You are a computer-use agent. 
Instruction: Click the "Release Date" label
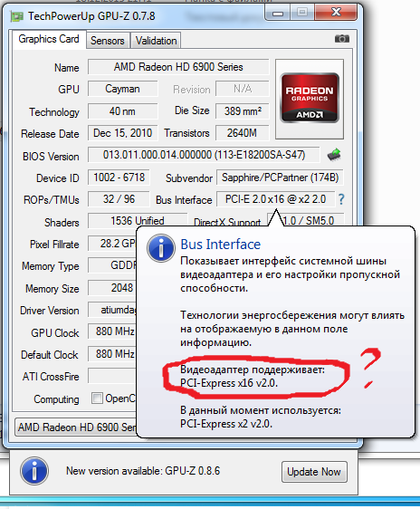coord(50,134)
